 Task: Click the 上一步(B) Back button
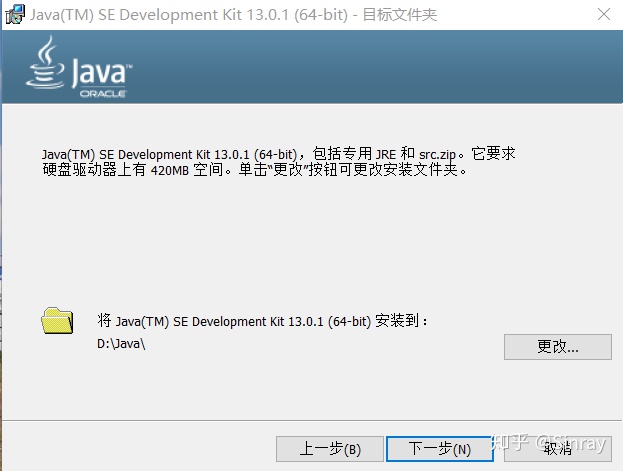(330, 449)
